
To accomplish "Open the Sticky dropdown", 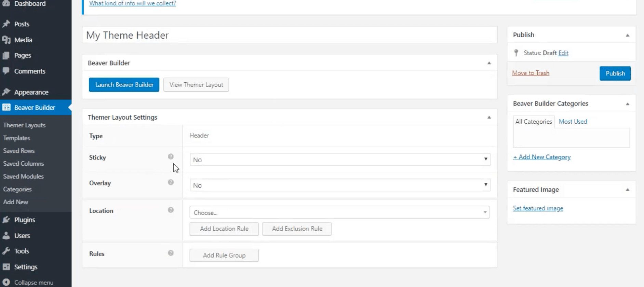I will click(x=340, y=159).
